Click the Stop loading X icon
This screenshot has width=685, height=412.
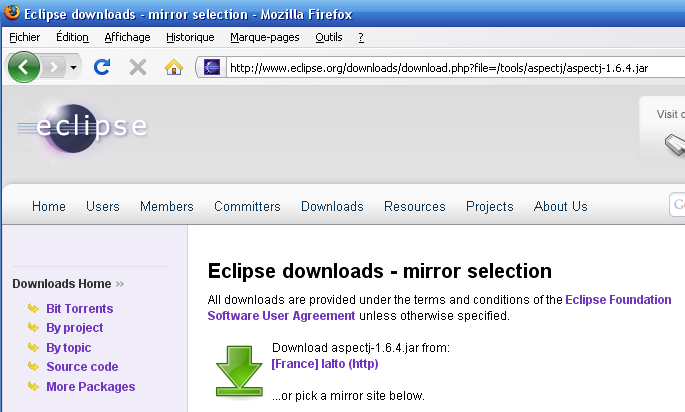click(138, 67)
